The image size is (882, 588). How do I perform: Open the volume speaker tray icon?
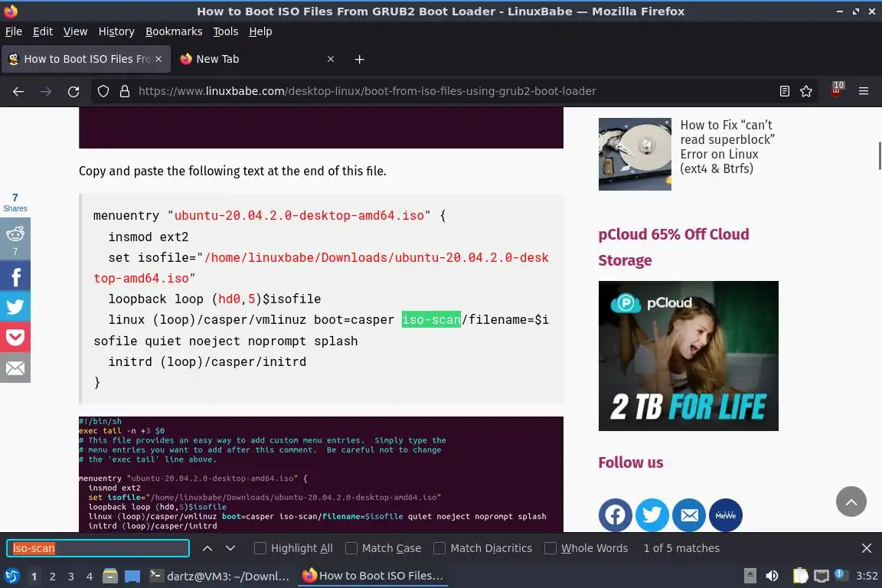click(772, 577)
